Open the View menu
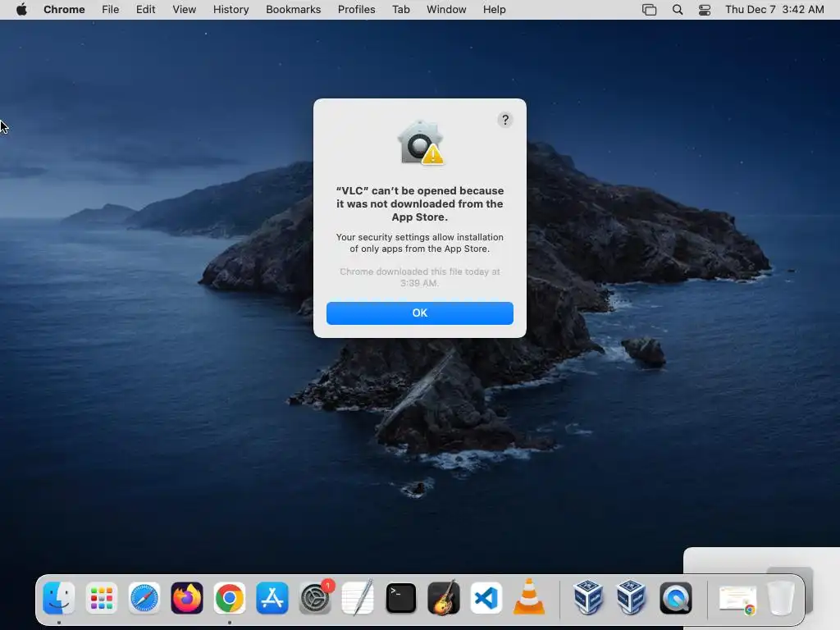 point(184,10)
